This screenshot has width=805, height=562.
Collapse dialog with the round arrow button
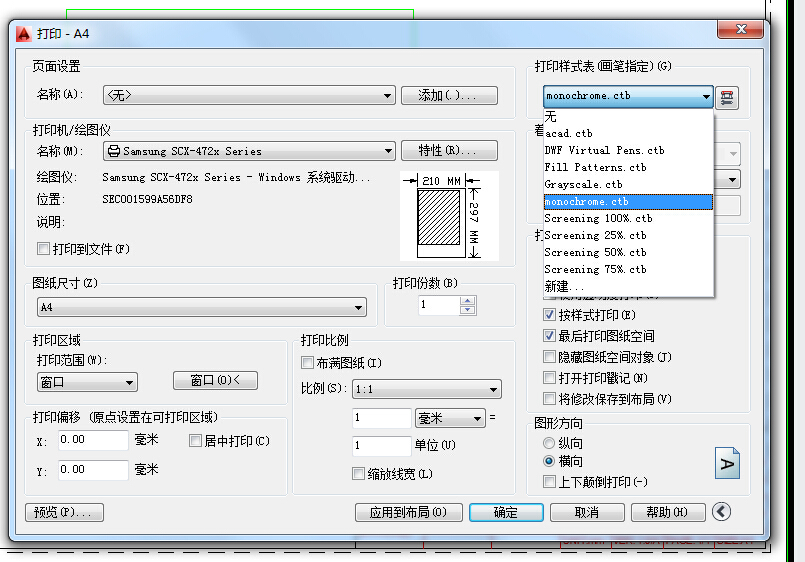click(x=721, y=512)
